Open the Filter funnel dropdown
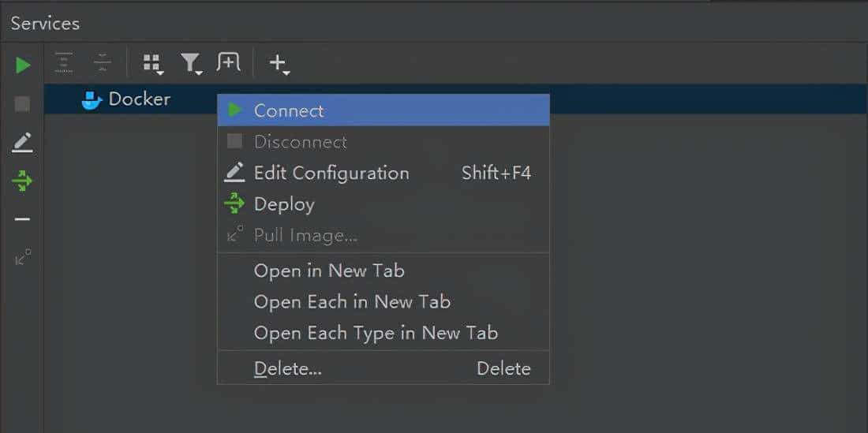The image size is (868, 433). (191, 63)
